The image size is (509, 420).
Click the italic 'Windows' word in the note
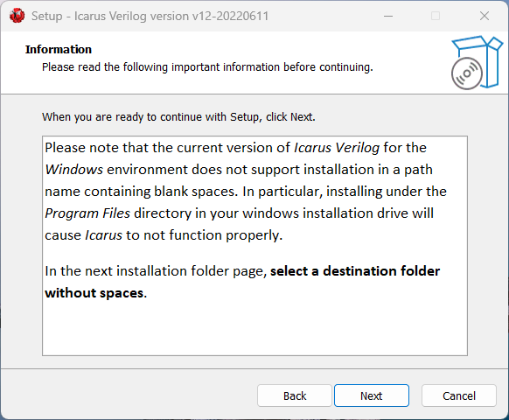(74, 170)
